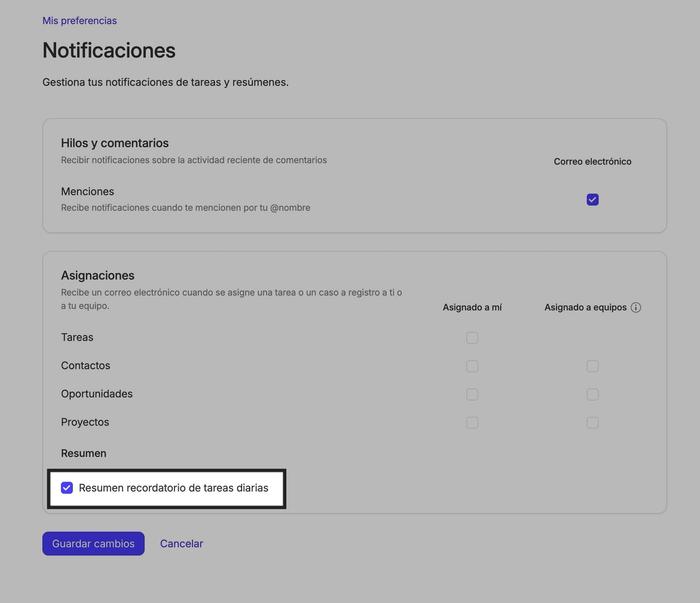Check Proyectos under Asignado a equipos
Screen dimensions: 700x603
[x=592, y=422]
